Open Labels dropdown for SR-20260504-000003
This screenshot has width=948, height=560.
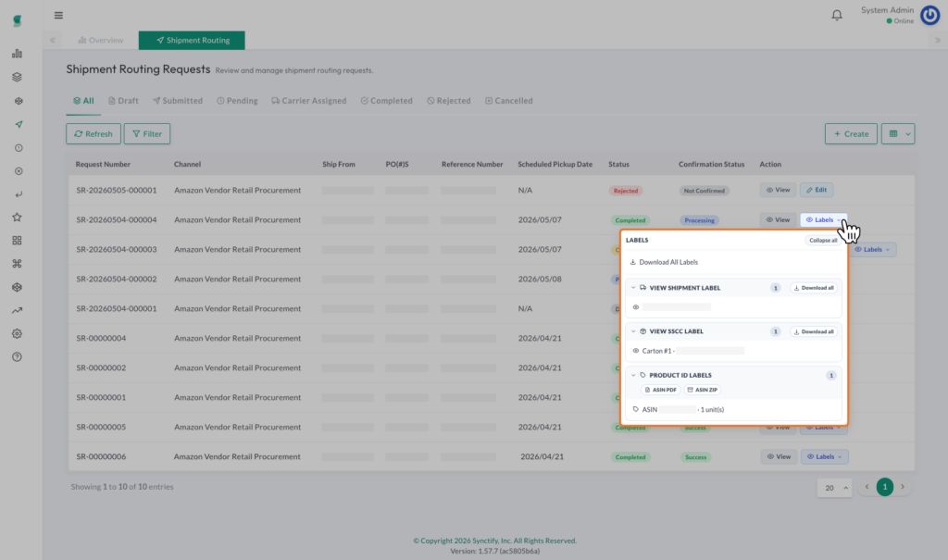(872, 250)
